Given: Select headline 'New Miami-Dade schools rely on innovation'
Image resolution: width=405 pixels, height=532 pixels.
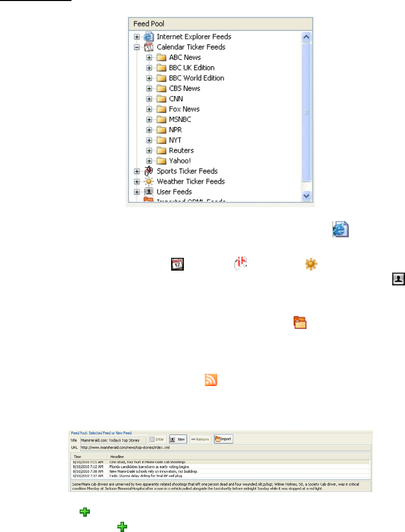Looking at the screenshot, I should pos(153,471).
